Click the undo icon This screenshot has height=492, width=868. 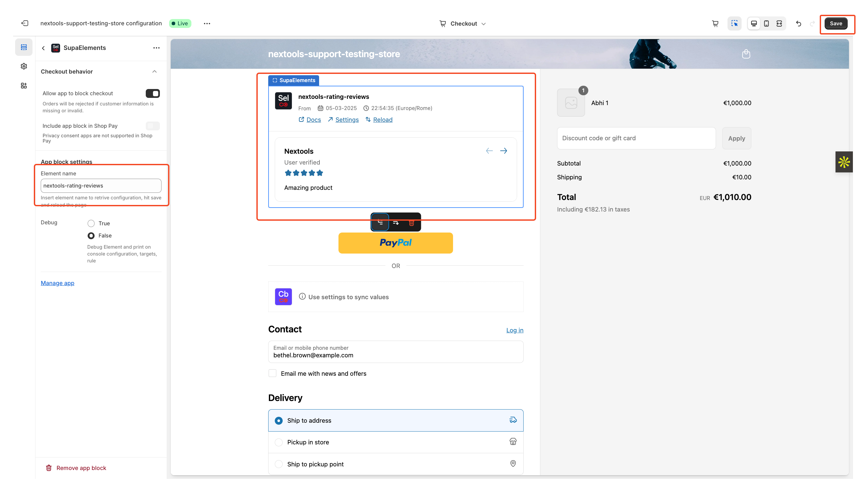[798, 23]
